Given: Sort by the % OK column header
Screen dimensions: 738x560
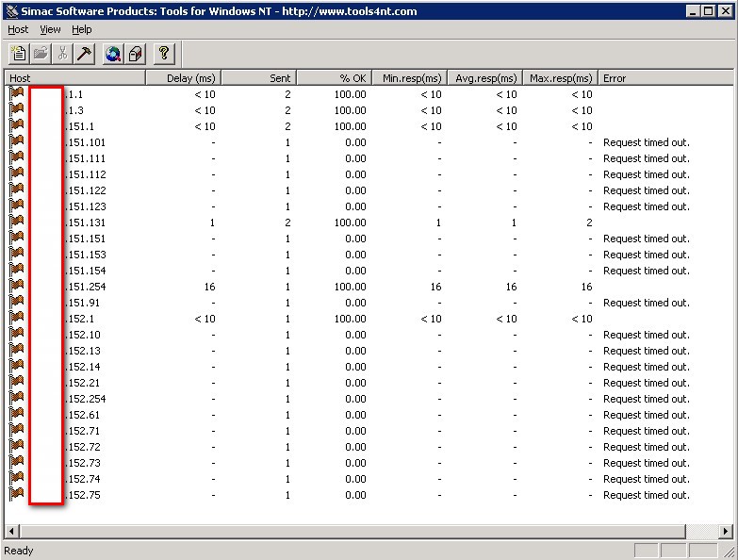Looking at the screenshot, I should 333,78.
